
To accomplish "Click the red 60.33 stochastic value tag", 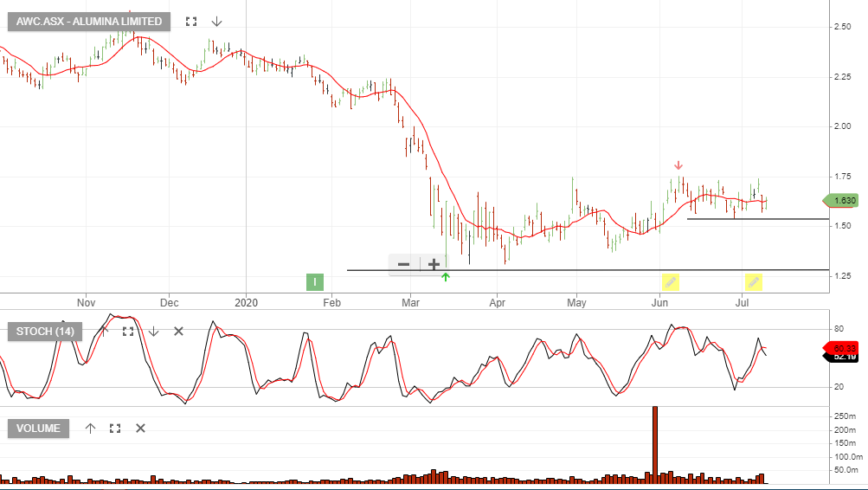I will click(x=841, y=348).
